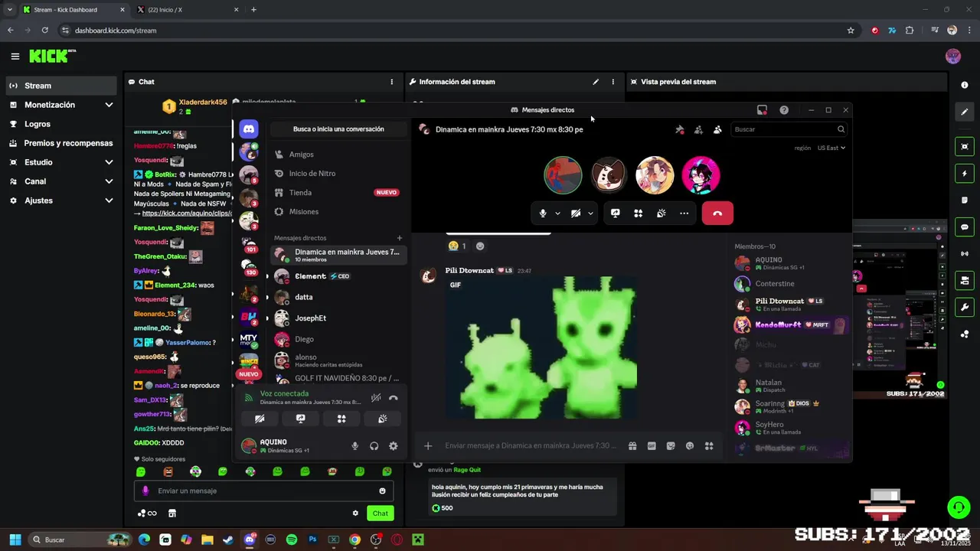Open Kick hamburger menu

[15, 56]
